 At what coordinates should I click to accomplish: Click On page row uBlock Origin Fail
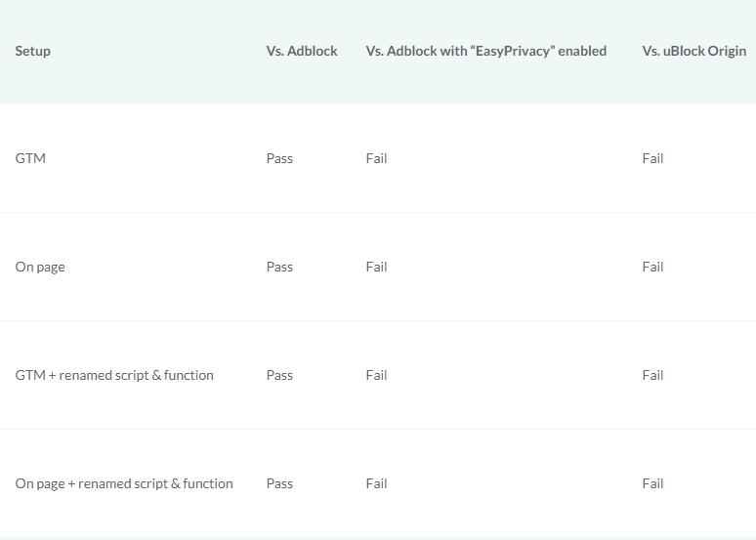point(652,268)
